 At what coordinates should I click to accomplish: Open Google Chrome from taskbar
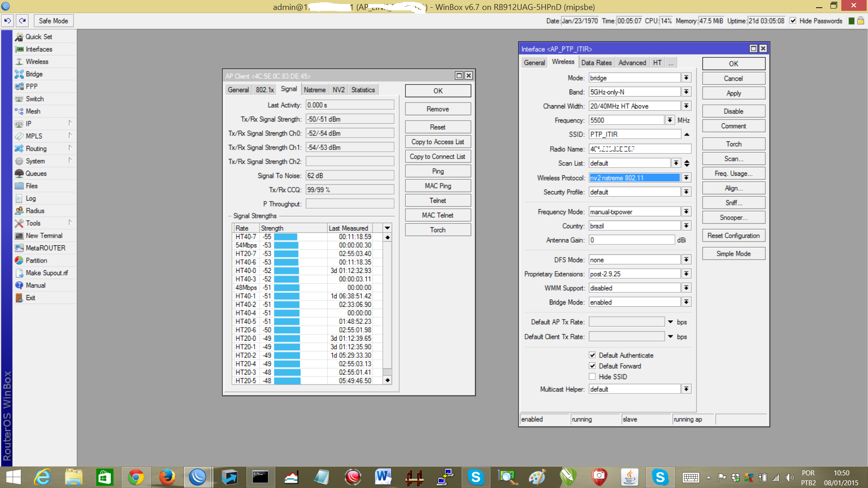136,477
